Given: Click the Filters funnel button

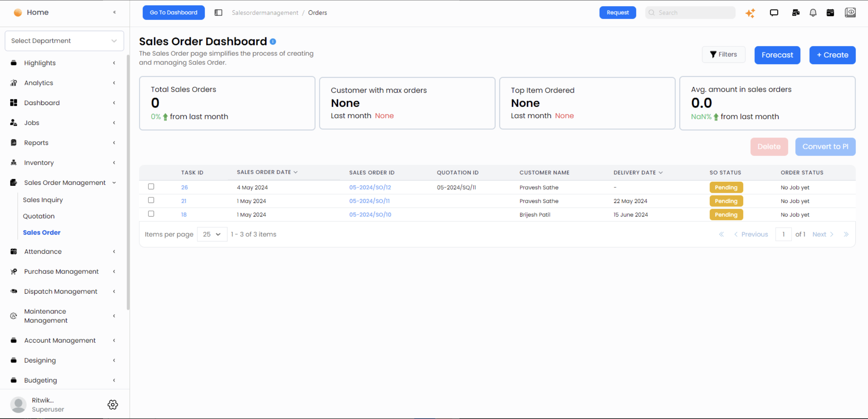Looking at the screenshot, I should click(723, 55).
